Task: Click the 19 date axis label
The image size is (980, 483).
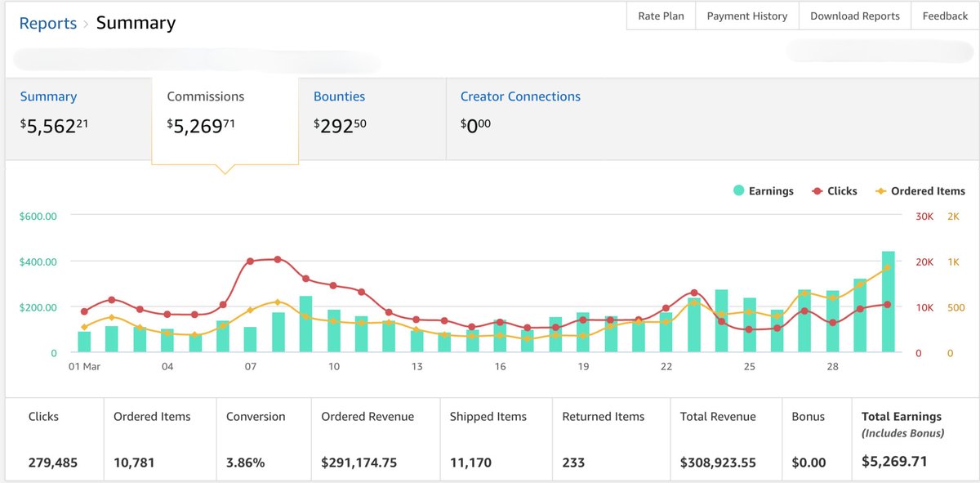Action: [x=583, y=367]
